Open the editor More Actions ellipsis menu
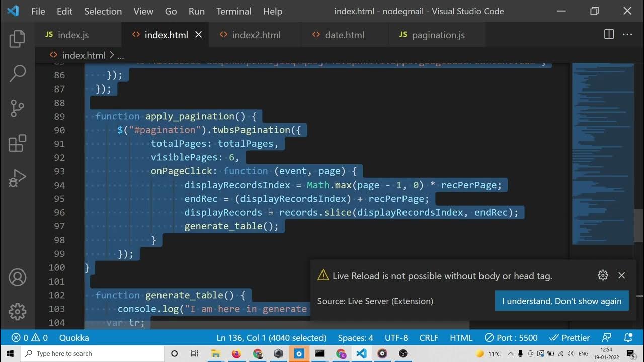The width and height of the screenshot is (644, 362). pos(627,35)
